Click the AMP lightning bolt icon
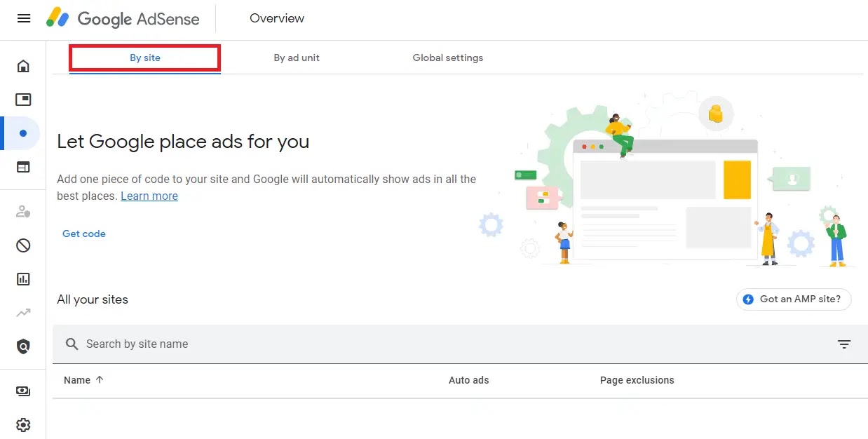Image resolution: width=868 pixels, height=439 pixels. pos(748,299)
